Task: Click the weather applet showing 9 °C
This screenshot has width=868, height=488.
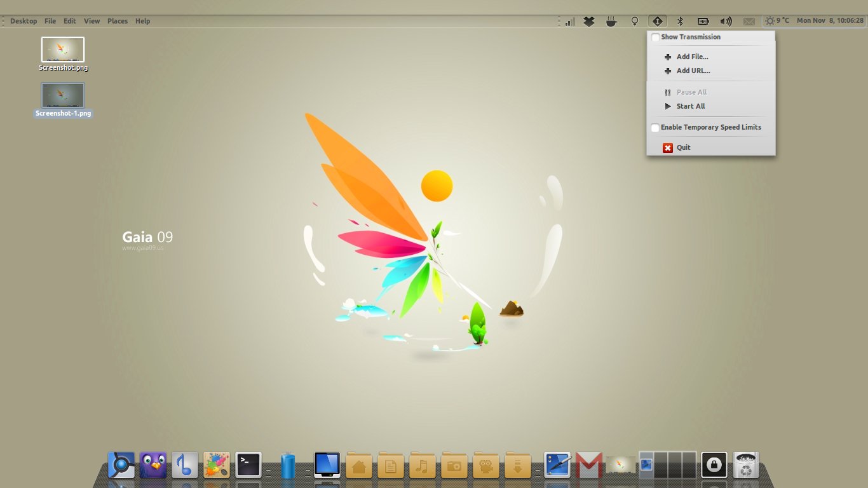Action: (x=777, y=21)
